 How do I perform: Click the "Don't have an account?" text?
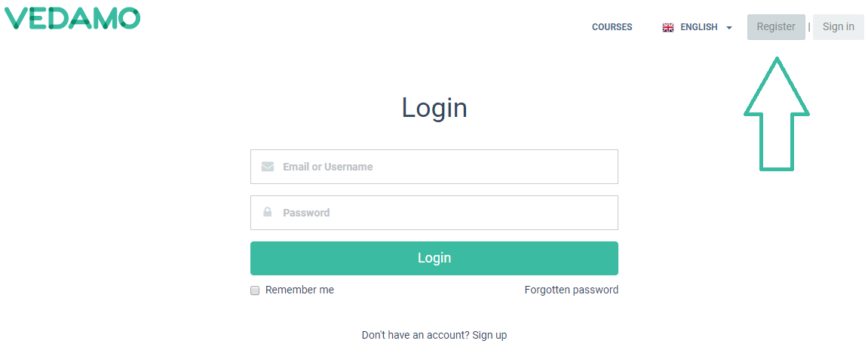click(416, 335)
